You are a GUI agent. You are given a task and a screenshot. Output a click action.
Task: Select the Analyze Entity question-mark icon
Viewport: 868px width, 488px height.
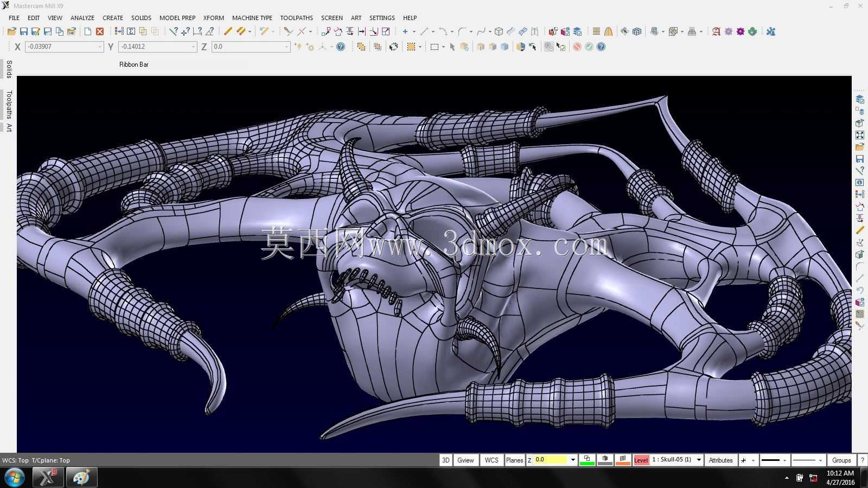173,31
